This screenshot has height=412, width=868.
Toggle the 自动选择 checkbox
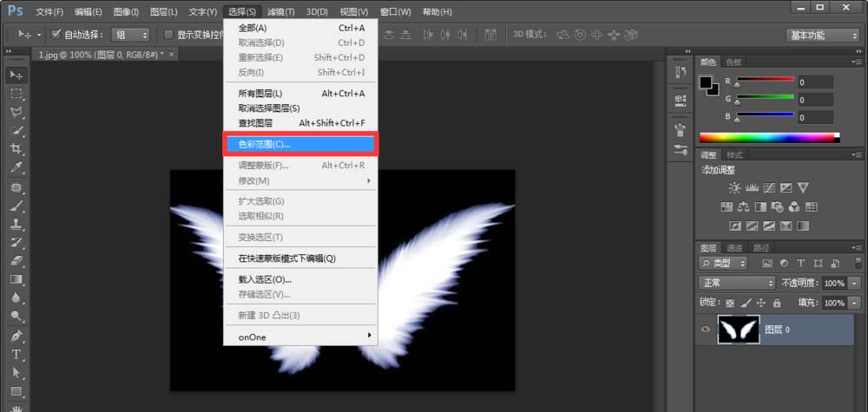click(56, 35)
